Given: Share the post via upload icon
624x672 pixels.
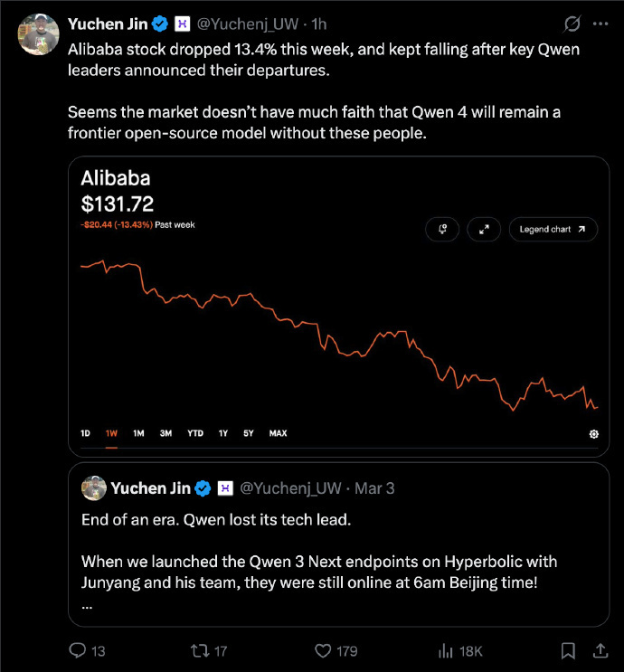Looking at the screenshot, I should 600,650.
